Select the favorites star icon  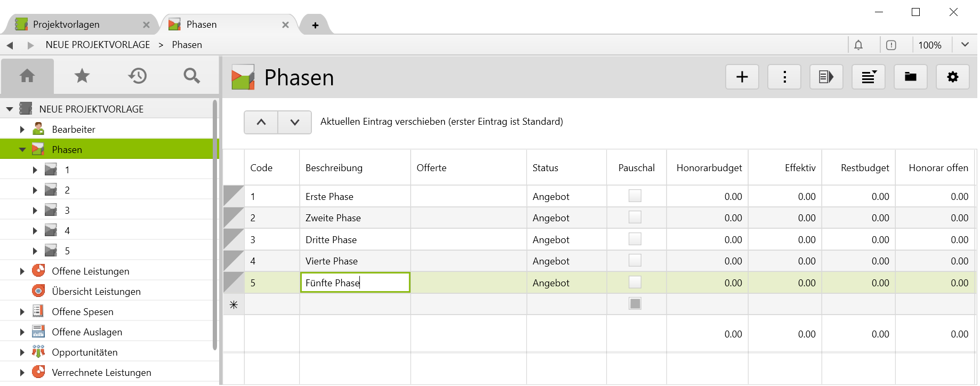(82, 76)
